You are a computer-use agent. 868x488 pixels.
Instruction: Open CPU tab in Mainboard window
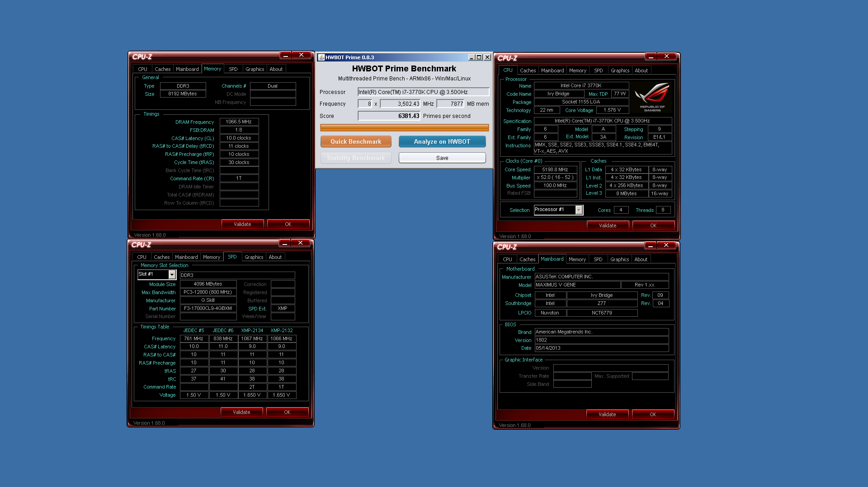tap(508, 259)
